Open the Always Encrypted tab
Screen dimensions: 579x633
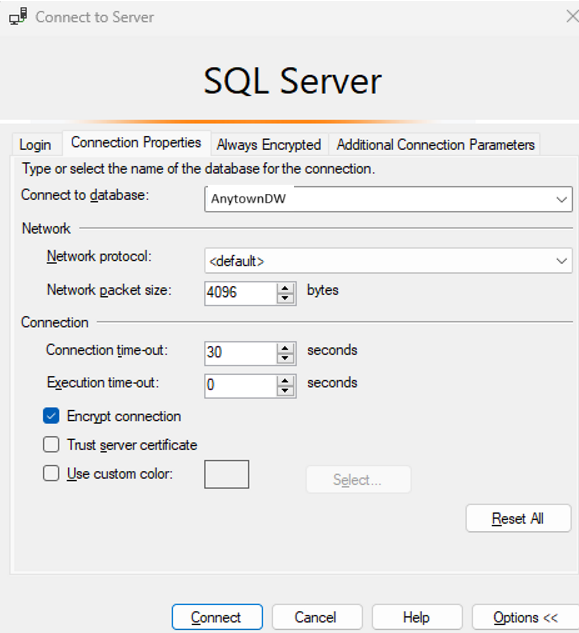point(269,145)
